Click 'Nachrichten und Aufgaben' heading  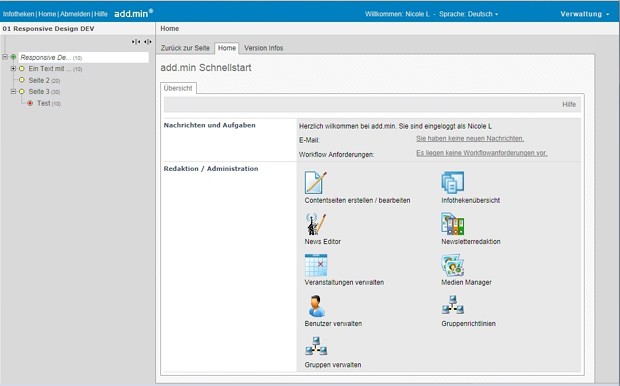click(x=210, y=125)
